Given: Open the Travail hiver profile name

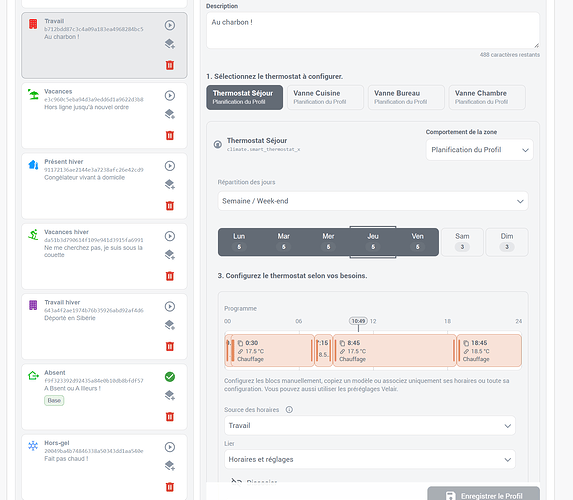Looking at the screenshot, I should click(x=62, y=302).
